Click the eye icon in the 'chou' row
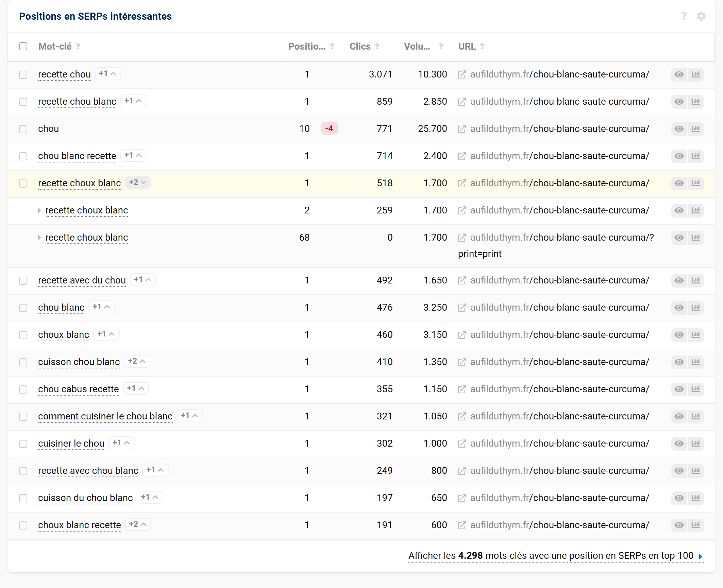 [x=679, y=129]
